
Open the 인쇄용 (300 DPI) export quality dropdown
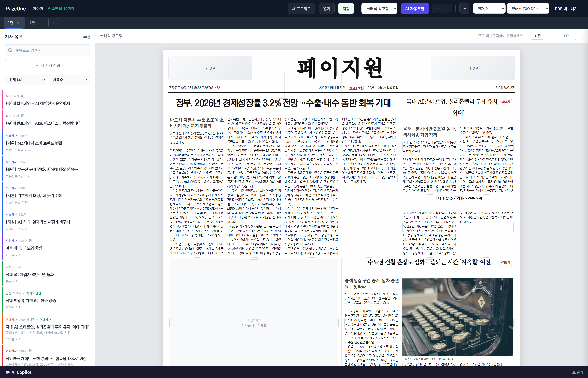click(527, 8)
